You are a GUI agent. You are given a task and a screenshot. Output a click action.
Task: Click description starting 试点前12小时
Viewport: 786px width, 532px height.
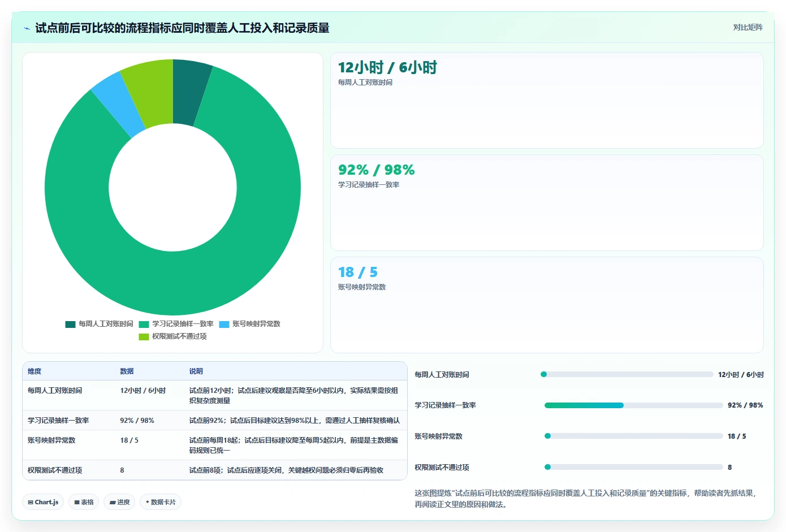(295, 396)
